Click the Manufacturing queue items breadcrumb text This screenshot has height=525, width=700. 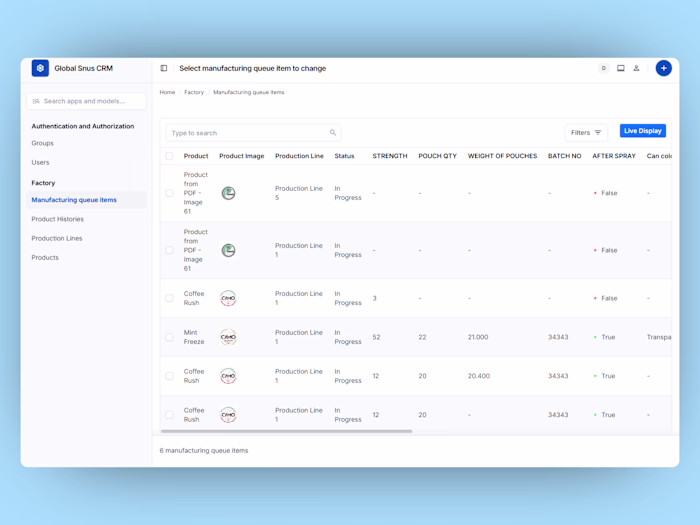tap(249, 92)
